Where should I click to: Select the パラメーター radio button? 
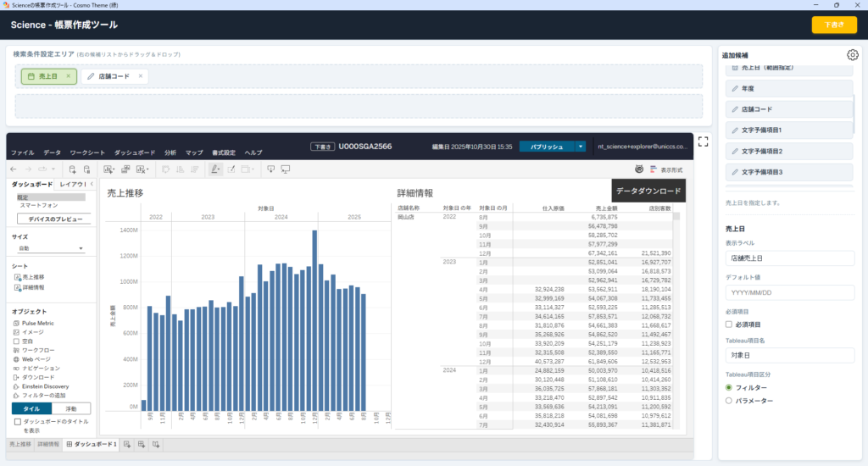click(729, 401)
